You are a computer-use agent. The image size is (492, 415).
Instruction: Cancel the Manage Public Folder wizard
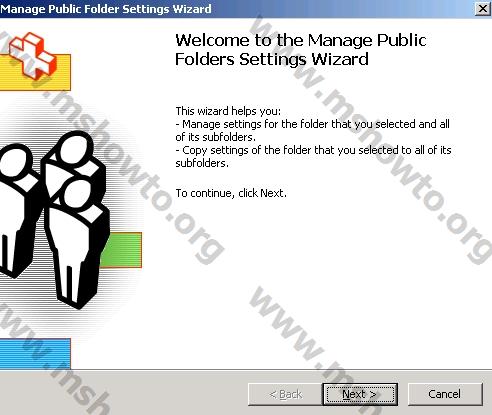(x=445, y=394)
